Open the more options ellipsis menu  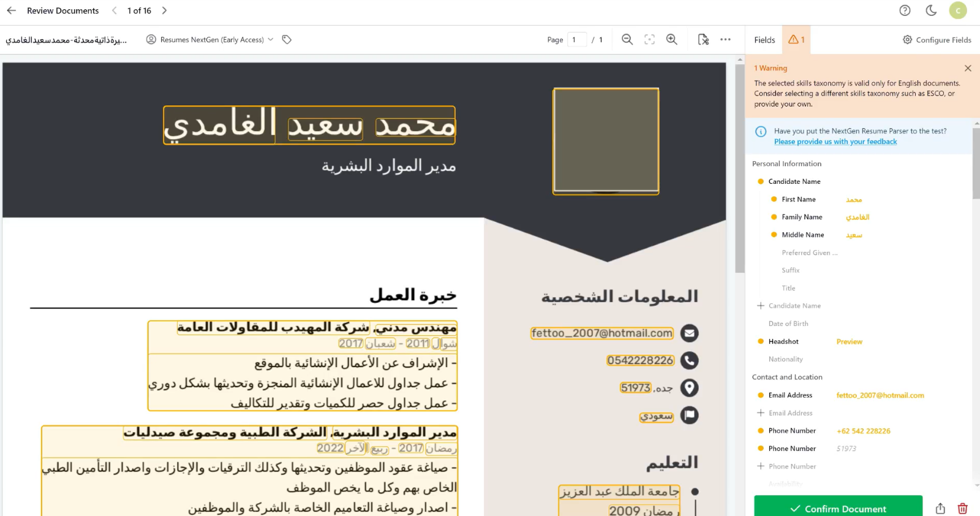[x=726, y=40]
